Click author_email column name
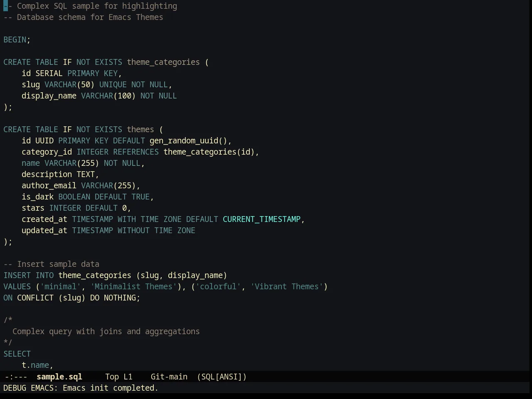Screen dimensions: 532x399 (49, 185)
